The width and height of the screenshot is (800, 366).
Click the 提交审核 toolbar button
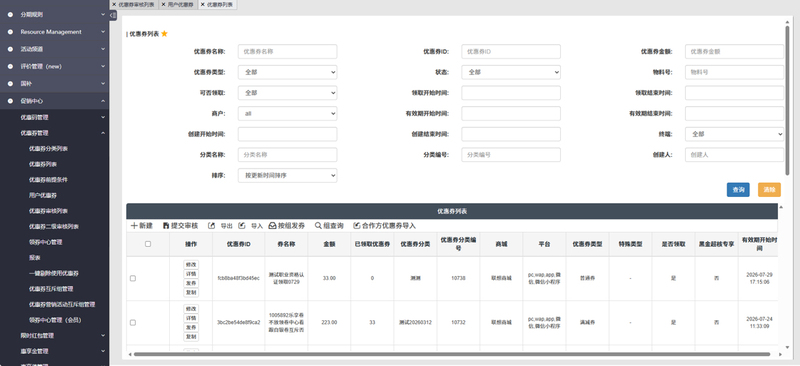coord(180,226)
